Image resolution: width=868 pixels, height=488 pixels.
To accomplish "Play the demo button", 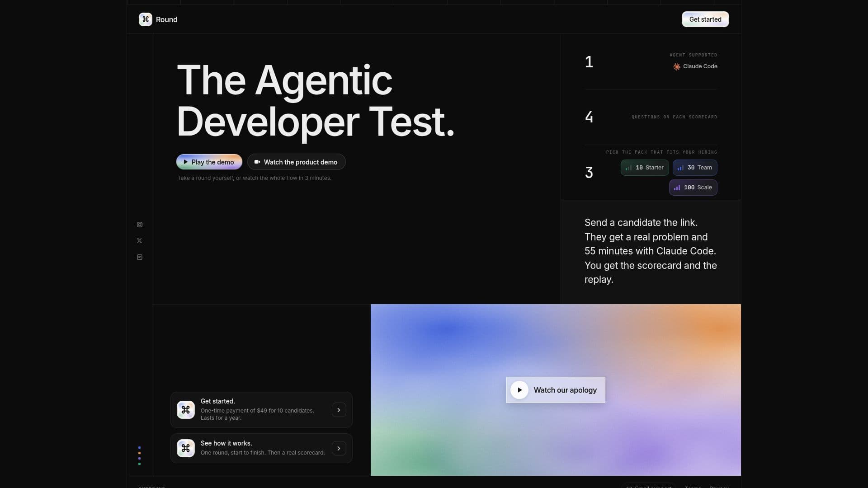I will tap(209, 162).
